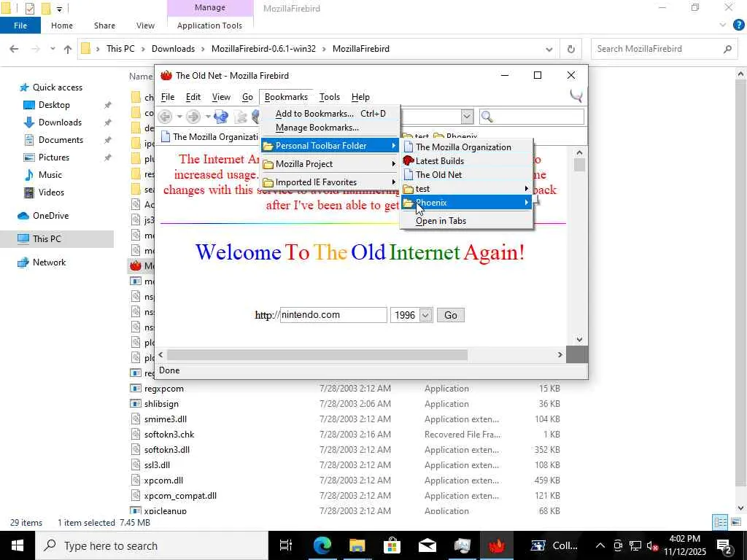This screenshot has height=560, width=747.
Task: Select Documents in Quick access sidebar
Action: (x=61, y=140)
